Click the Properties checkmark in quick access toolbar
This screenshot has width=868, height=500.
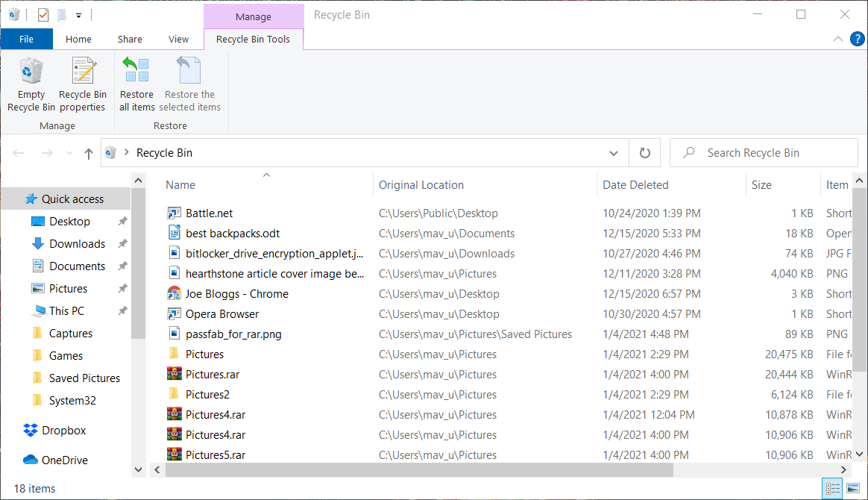[x=43, y=15]
